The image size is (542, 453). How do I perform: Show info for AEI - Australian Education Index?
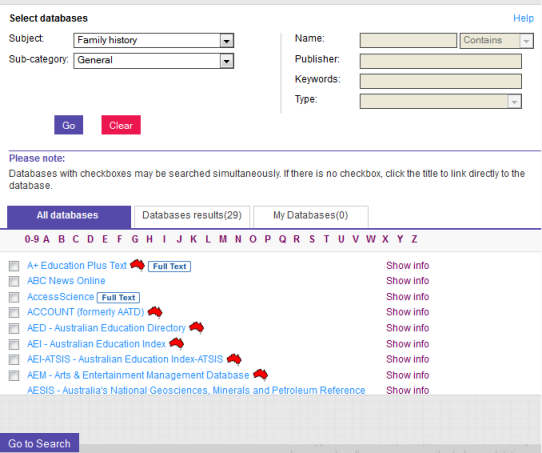pyautogui.click(x=408, y=344)
